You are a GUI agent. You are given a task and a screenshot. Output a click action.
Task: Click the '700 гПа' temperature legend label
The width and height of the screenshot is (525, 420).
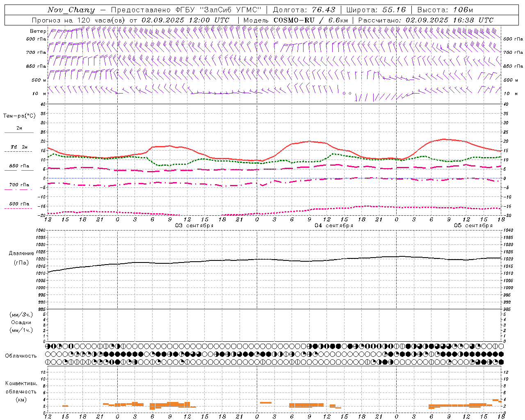[x=19, y=185]
